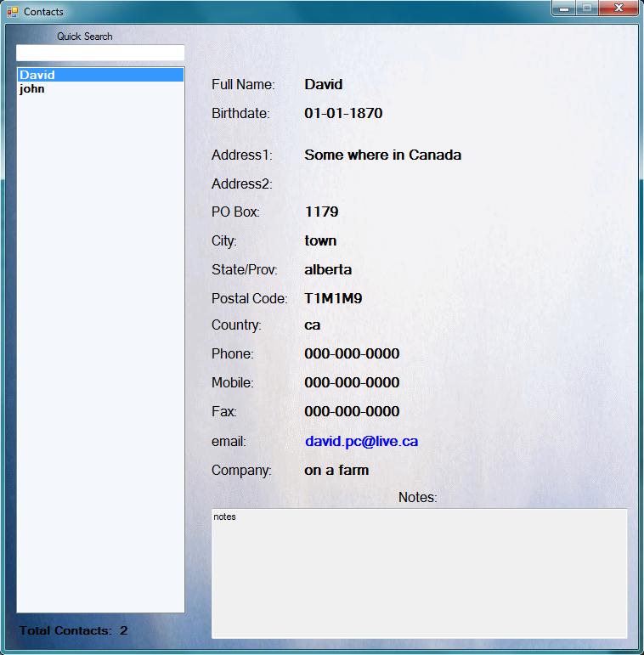Click the country value ca

[313, 325]
